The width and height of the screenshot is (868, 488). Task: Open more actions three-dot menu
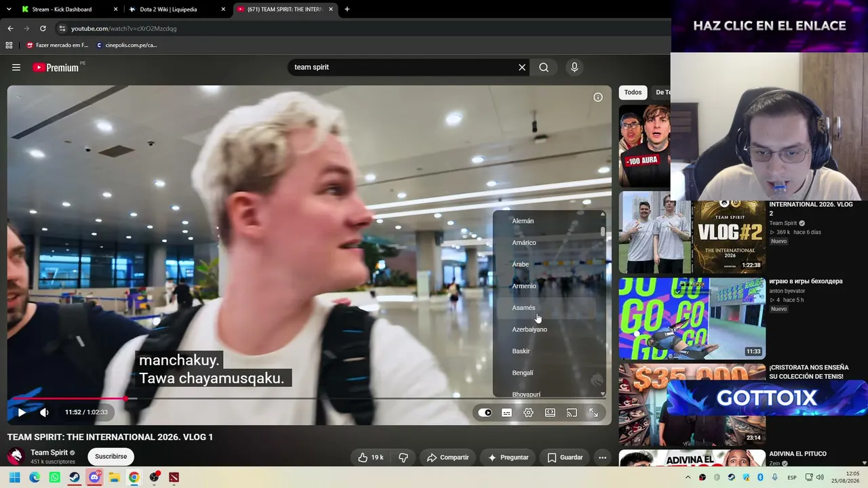coord(602,457)
